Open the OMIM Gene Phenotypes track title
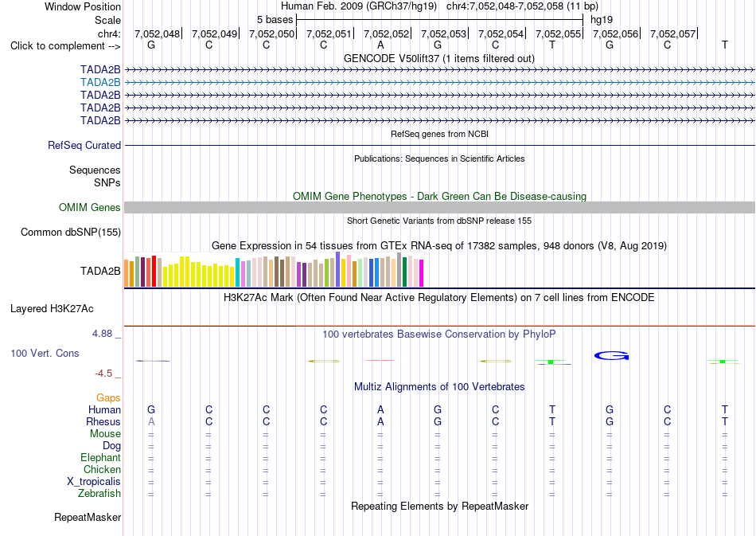756x536 pixels. point(439,197)
